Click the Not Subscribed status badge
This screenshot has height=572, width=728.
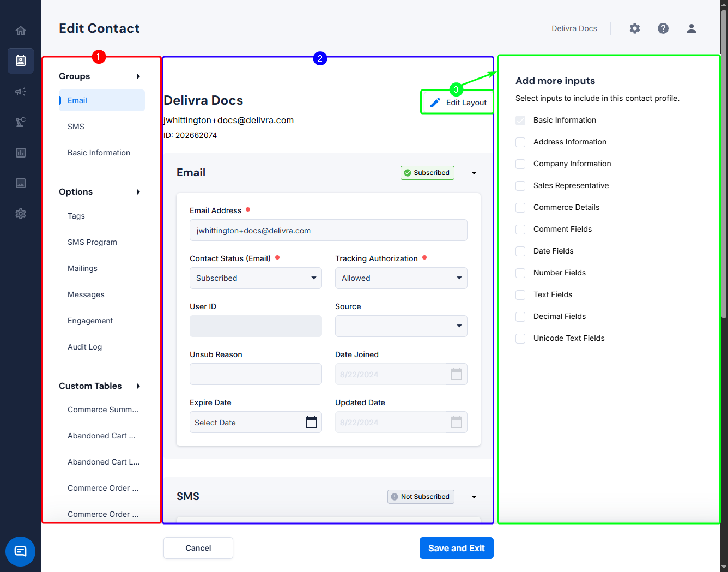coord(421,497)
